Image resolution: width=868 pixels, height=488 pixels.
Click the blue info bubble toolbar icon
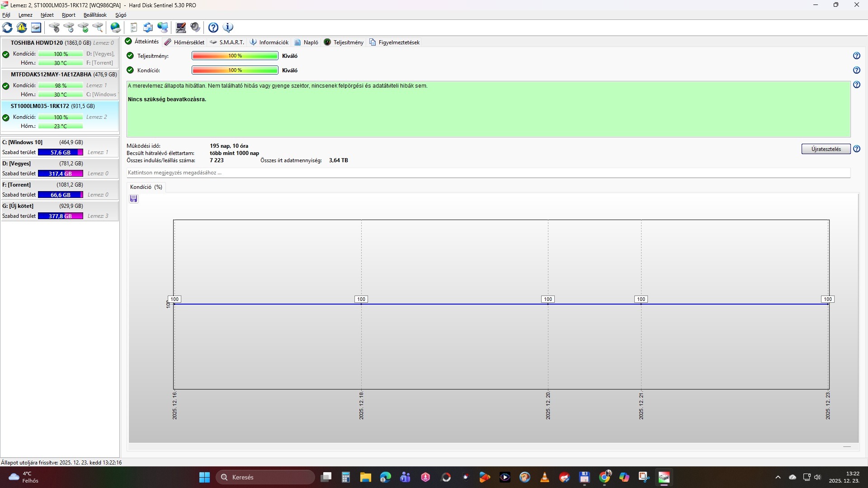(x=228, y=28)
